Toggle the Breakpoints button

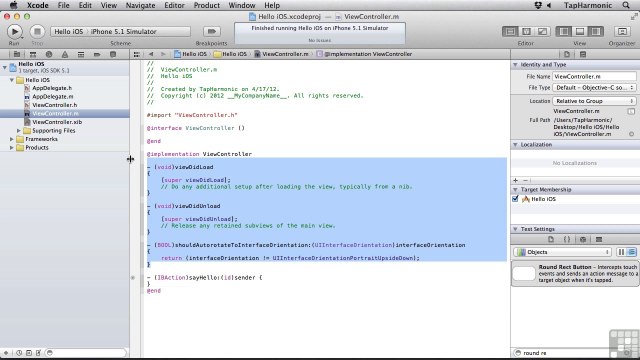pos(211,31)
